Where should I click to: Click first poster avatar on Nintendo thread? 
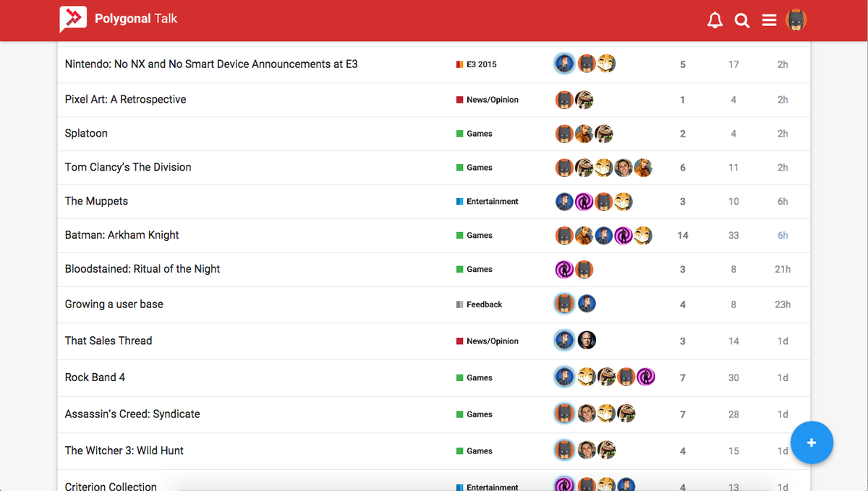click(x=564, y=64)
